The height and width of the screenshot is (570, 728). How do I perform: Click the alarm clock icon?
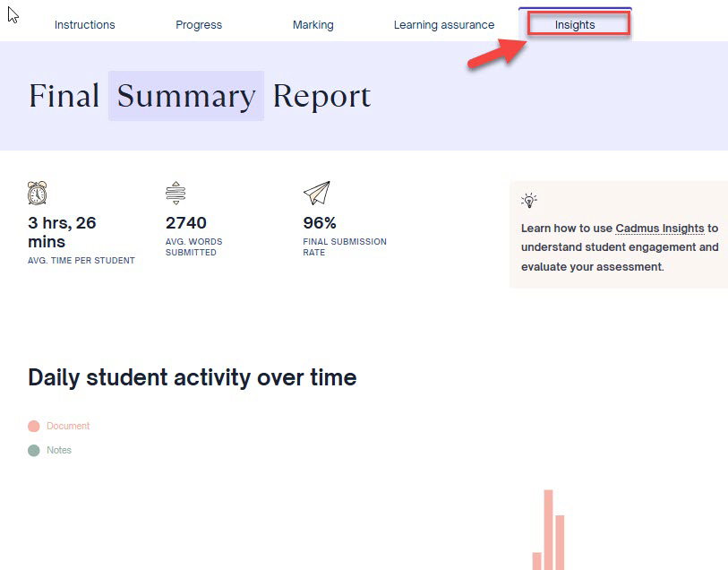click(37, 193)
